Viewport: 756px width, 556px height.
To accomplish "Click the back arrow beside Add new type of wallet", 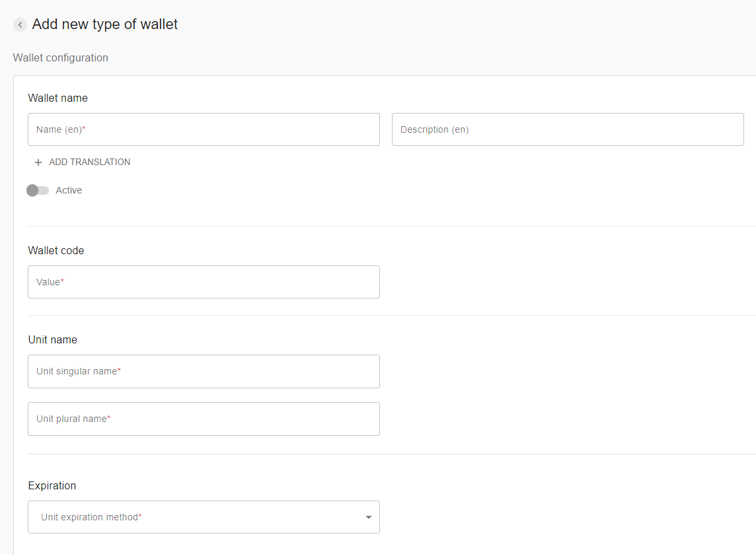I will pyautogui.click(x=20, y=24).
